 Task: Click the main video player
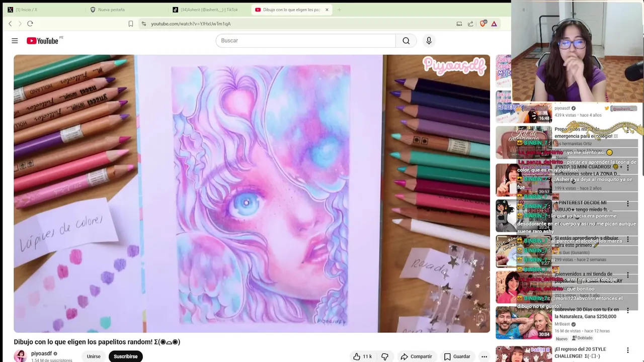(x=252, y=194)
